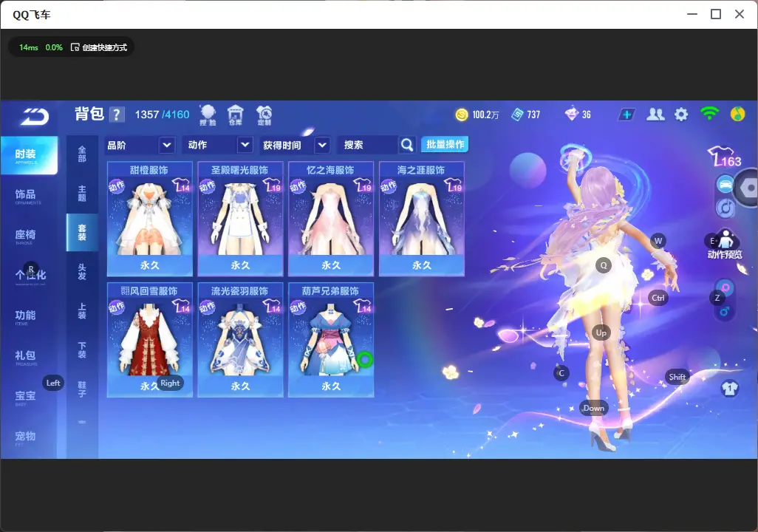Click the outfit score shirt icon 163
The image size is (758, 532).
(x=724, y=157)
